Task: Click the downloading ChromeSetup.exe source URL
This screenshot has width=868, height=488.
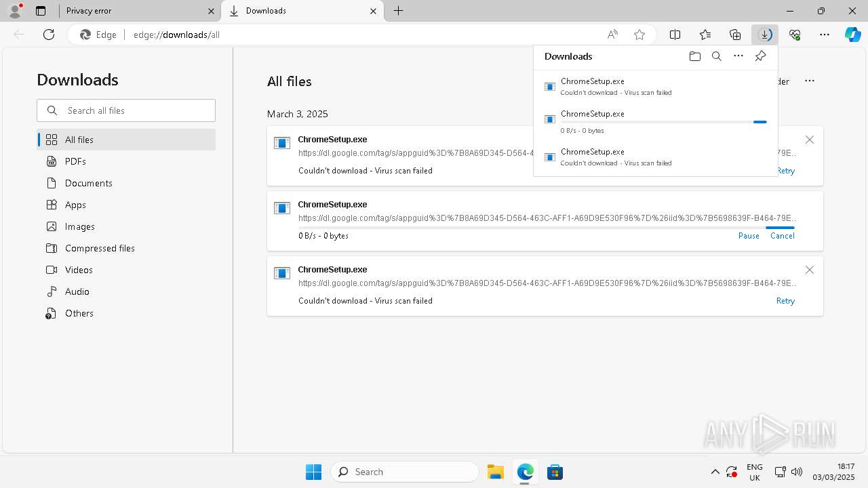Action: (547, 218)
